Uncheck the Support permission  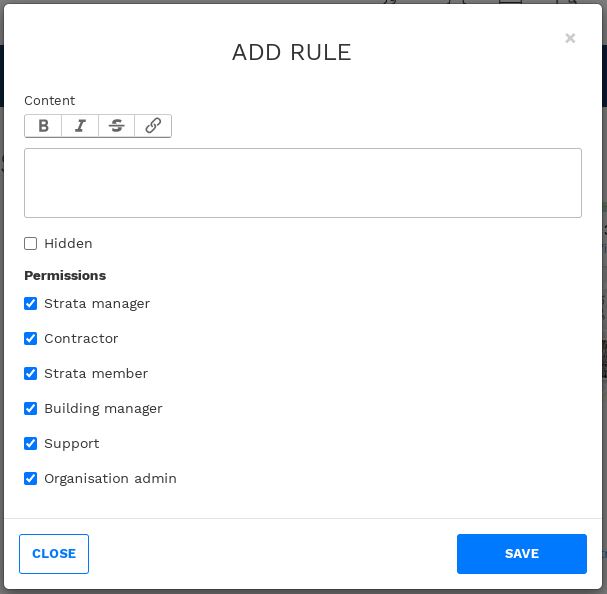[x=31, y=443]
